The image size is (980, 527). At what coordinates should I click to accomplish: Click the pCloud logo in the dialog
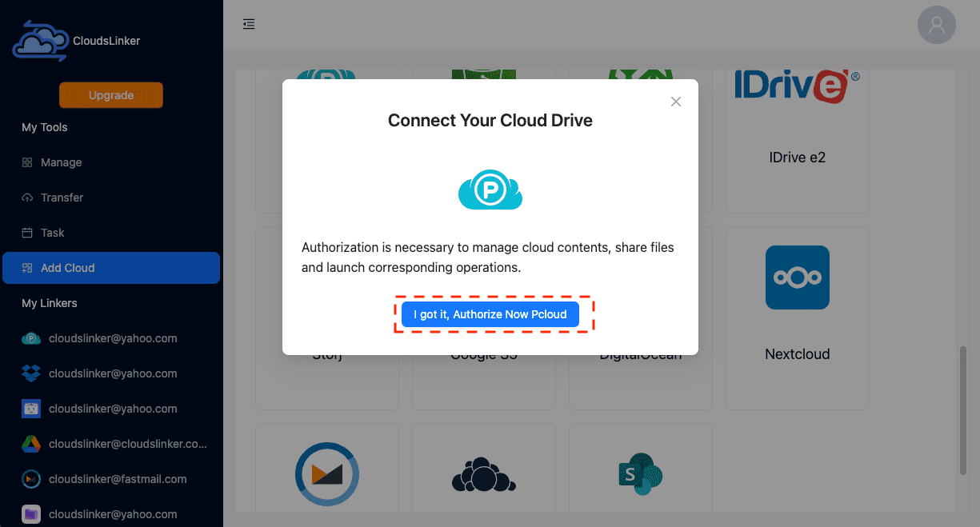click(x=490, y=190)
